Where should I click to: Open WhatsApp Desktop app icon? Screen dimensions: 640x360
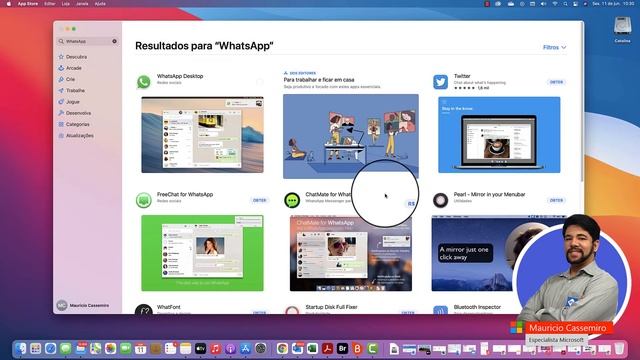tap(144, 82)
